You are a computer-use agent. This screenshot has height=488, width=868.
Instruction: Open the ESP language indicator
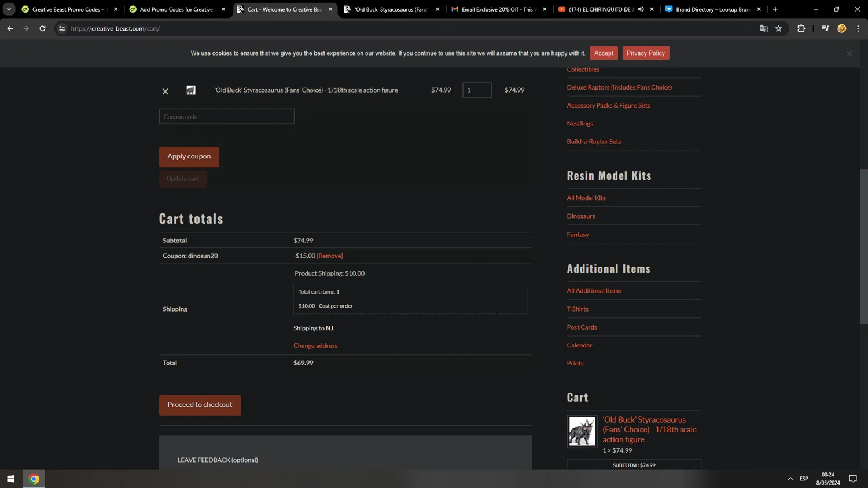point(804,479)
